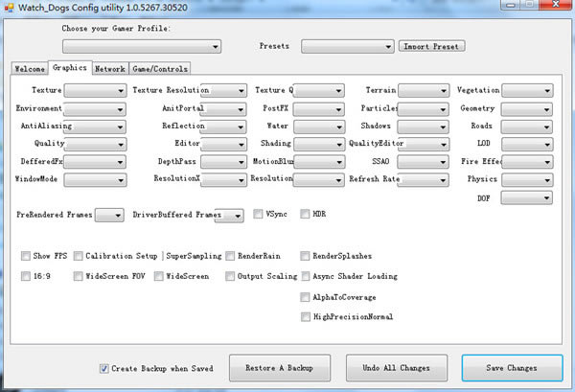Open the Gamer Profile dropdown
Image resolution: width=575 pixels, height=392 pixels.
pyautogui.click(x=142, y=46)
